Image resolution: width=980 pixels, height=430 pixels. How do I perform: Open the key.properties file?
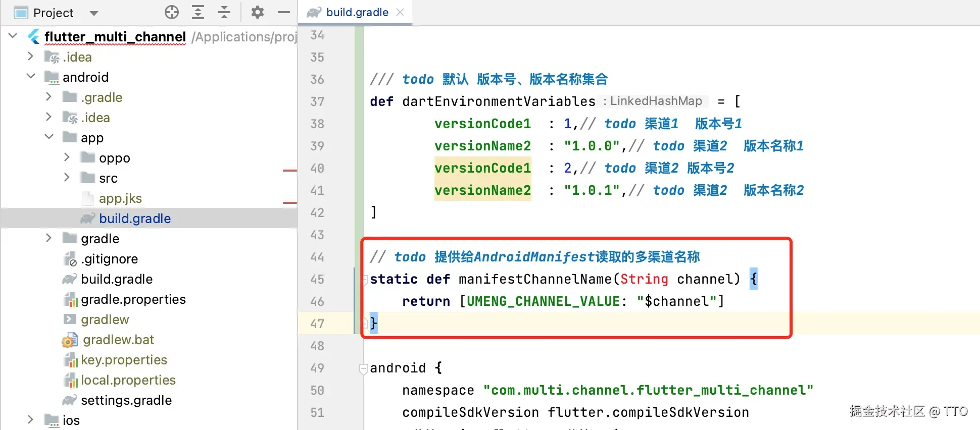click(124, 360)
